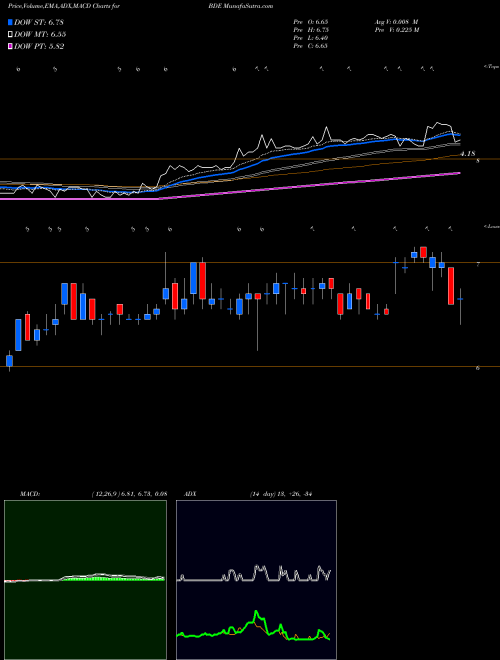Click the blue DOW ST legend swatch
500x660 pixels.
pyautogui.click(x=11, y=22)
